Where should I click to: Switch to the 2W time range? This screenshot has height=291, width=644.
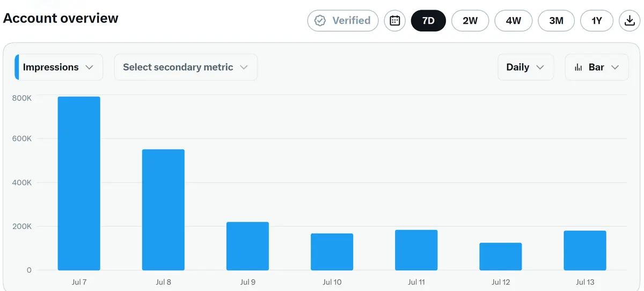point(470,21)
